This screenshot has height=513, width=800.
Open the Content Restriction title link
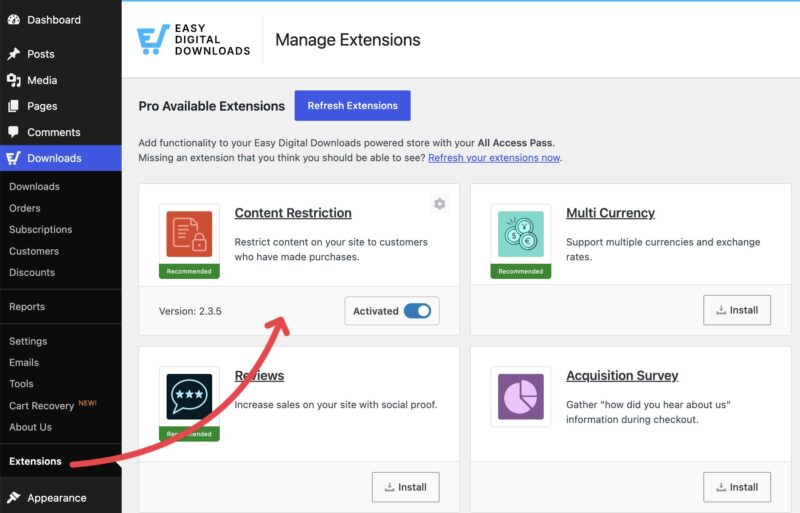[293, 213]
